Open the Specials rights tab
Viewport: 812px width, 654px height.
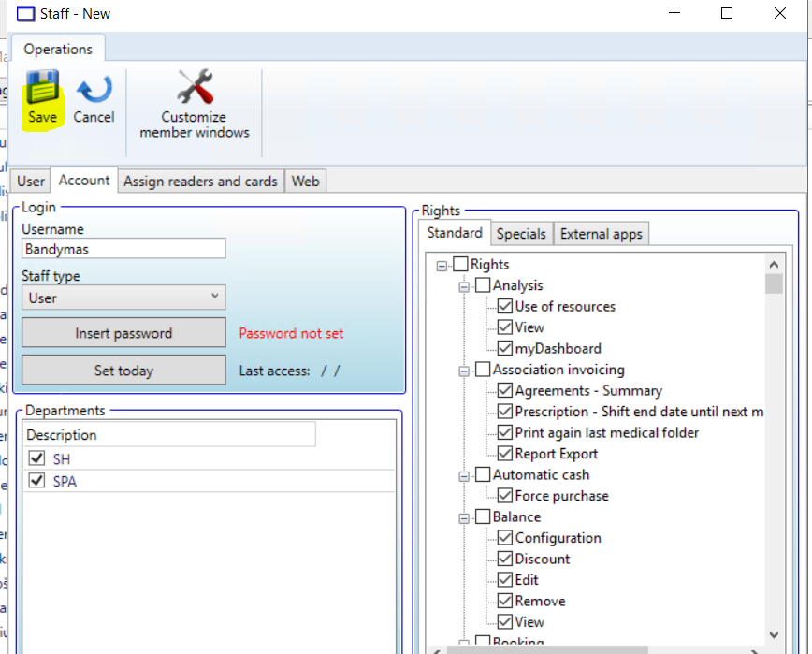521,234
